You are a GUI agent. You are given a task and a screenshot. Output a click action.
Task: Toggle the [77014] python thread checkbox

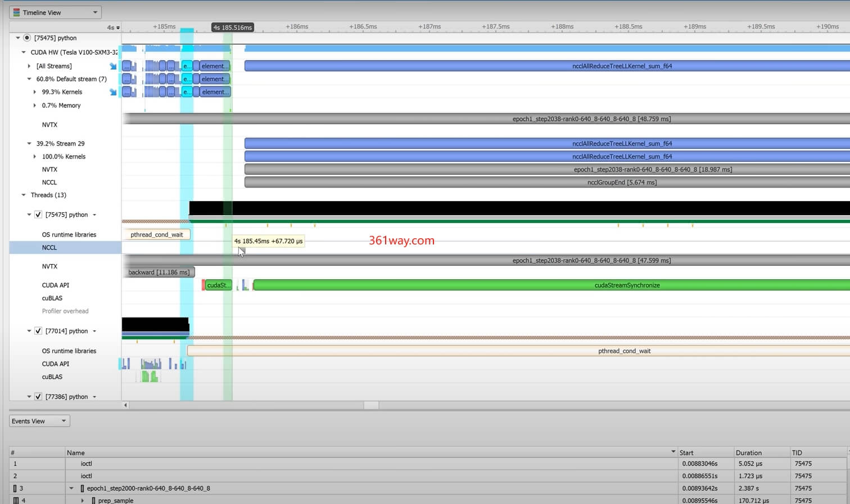38,331
